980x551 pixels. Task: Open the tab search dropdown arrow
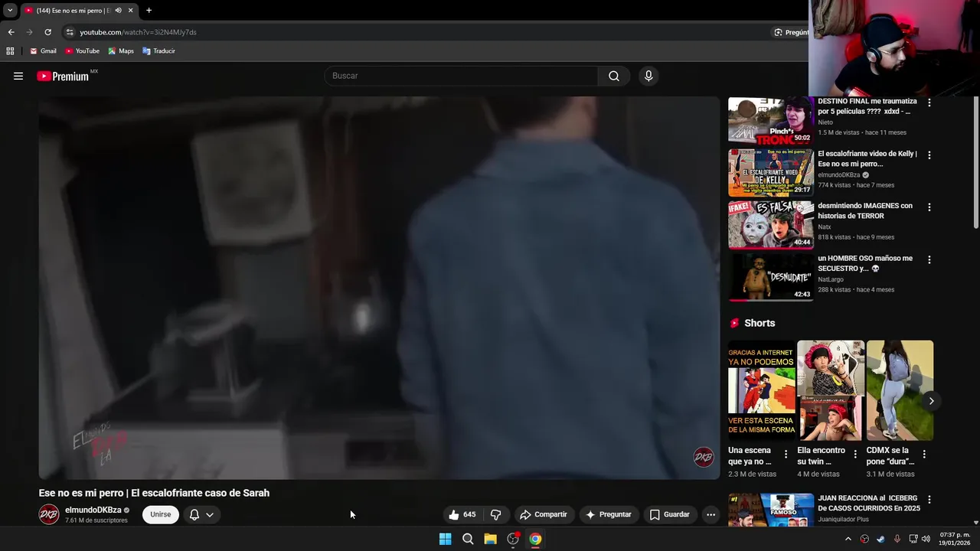click(10, 11)
